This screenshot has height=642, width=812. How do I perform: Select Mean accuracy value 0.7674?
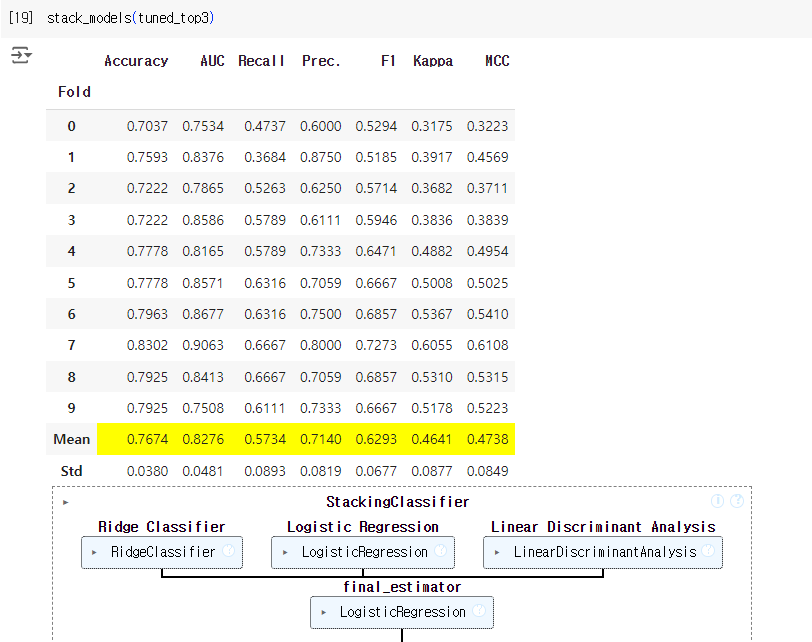pyautogui.click(x=147, y=440)
